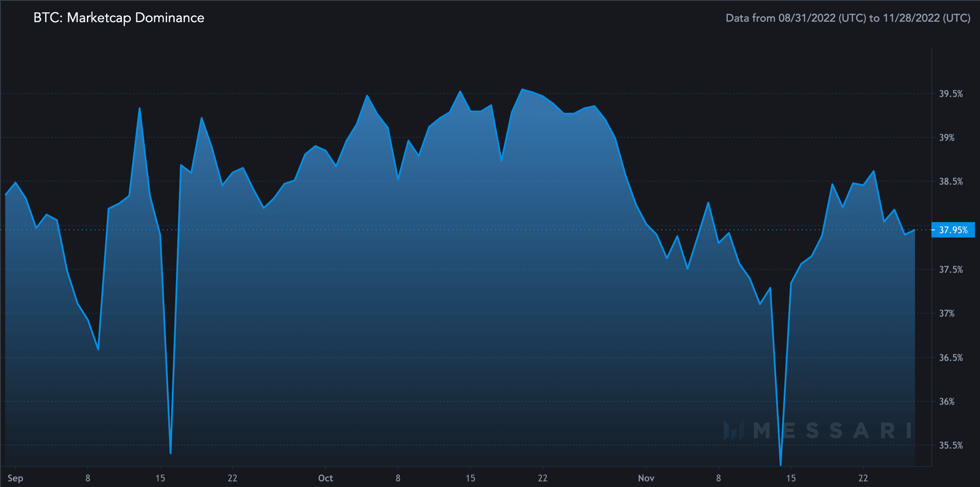Click the Oct label on the time axis
This screenshot has width=980, height=487.
pyautogui.click(x=326, y=478)
